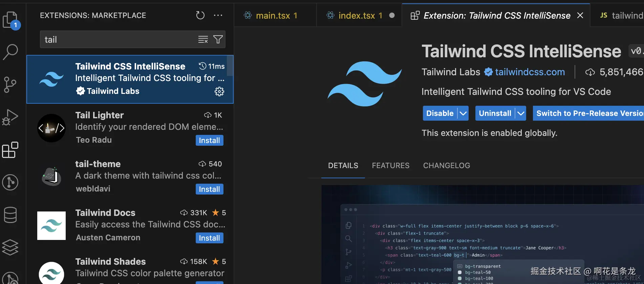Click the activation time clock icon 11ms
The width and height of the screenshot is (644, 284).
[x=202, y=66]
